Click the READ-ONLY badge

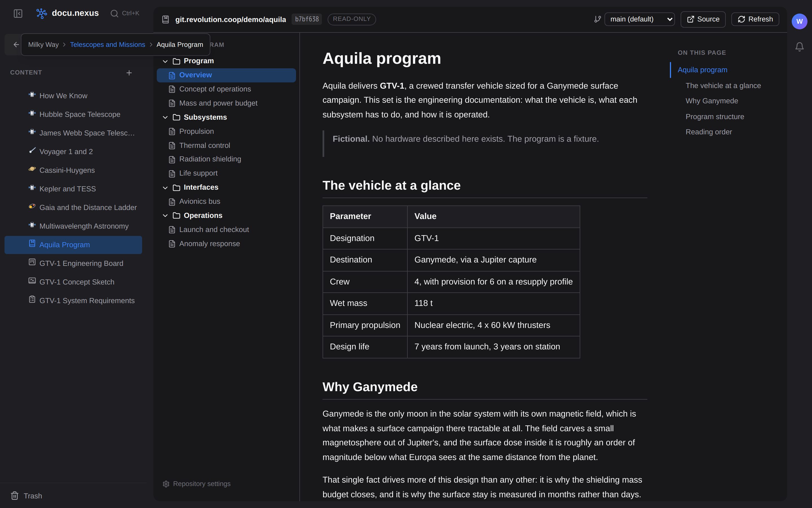point(352,19)
